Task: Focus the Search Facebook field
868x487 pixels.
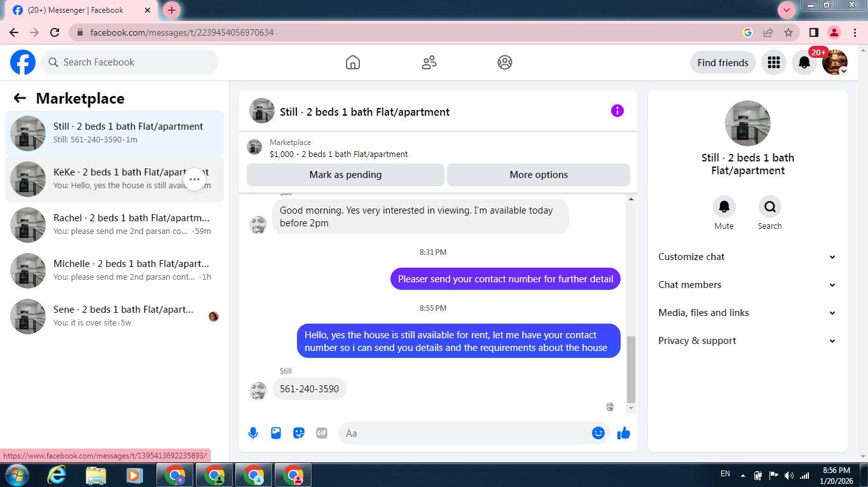Action: [x=130, y=62]
